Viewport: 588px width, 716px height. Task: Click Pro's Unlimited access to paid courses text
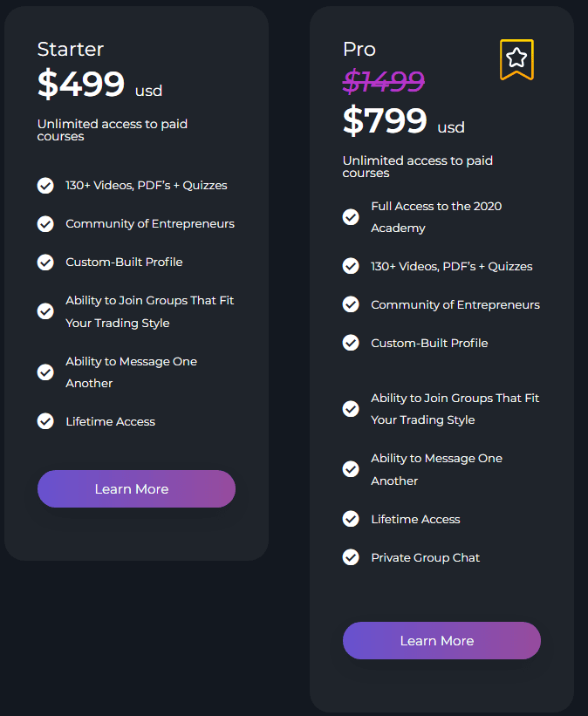point(418,167)
